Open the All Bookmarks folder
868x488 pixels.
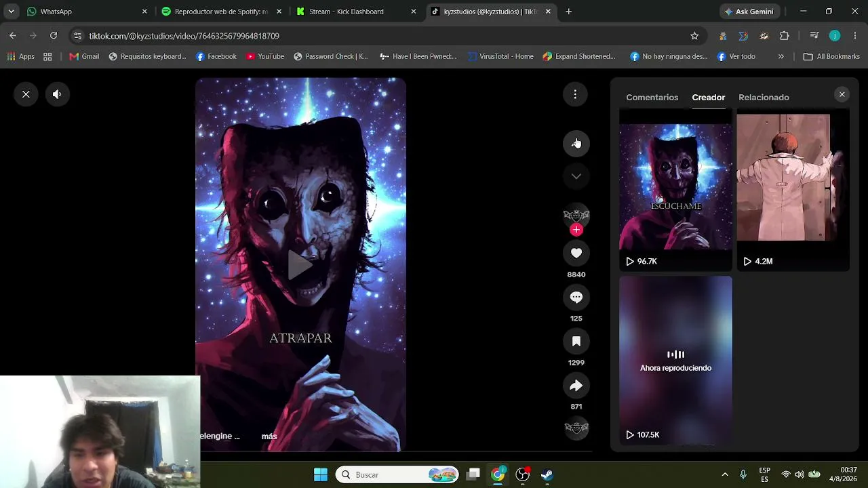[831, 57]
